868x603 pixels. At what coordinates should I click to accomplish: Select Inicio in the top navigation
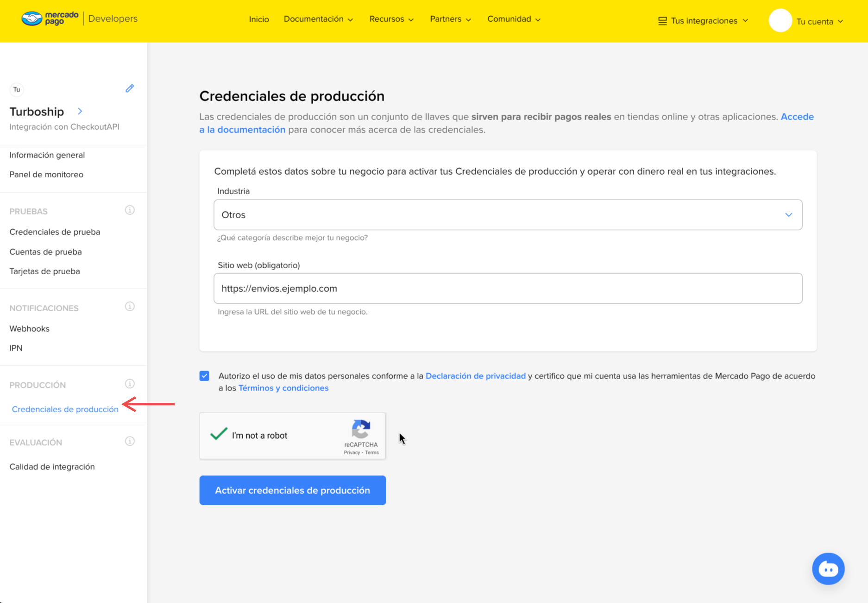click(x=258, y=19)
